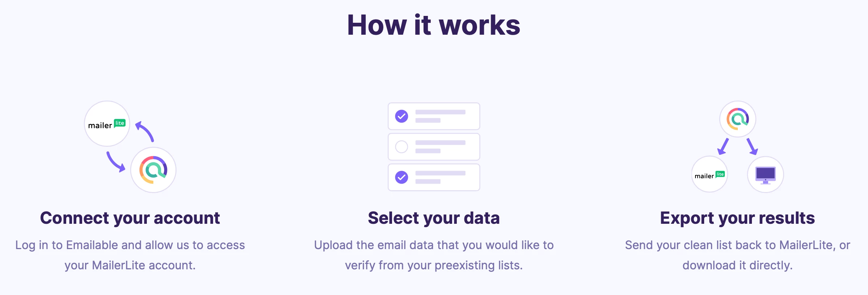Click the "Select your data" heading
Screen dimensions: 868x295
tap(434, 218)
